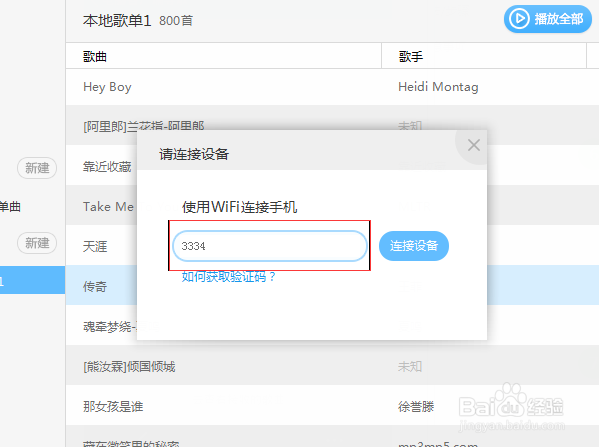Click the 播放全部 play all button

pyautogui.click(x=548, y=19)
